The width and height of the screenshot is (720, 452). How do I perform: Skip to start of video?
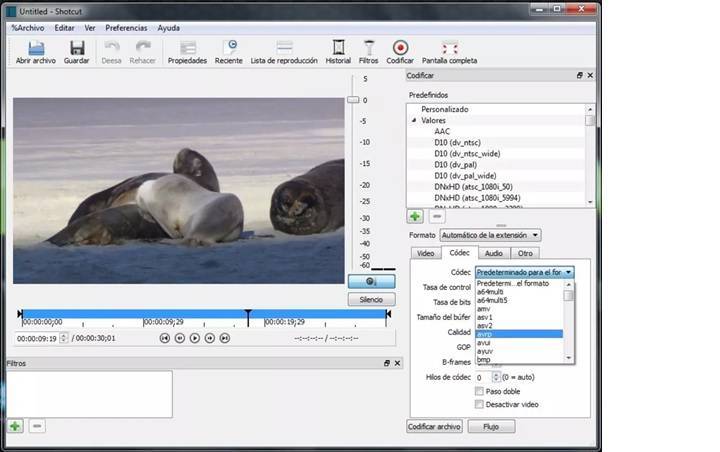click(165, 338)
